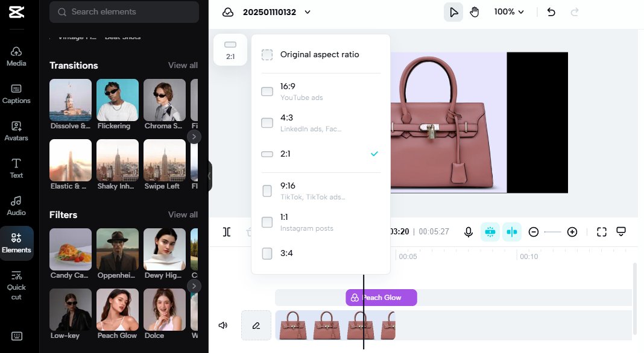Choose the 3:4 aspect ratio

pos(321,253)
